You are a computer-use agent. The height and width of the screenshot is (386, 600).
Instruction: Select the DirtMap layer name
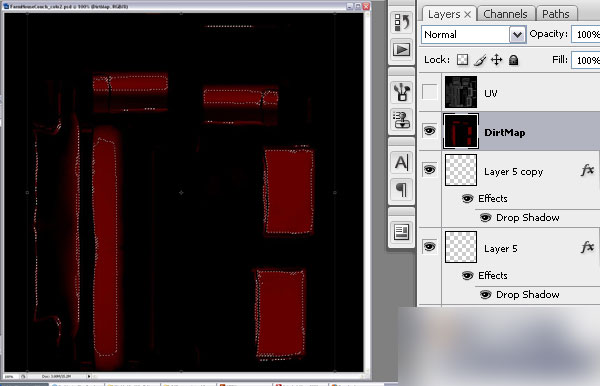505,133
